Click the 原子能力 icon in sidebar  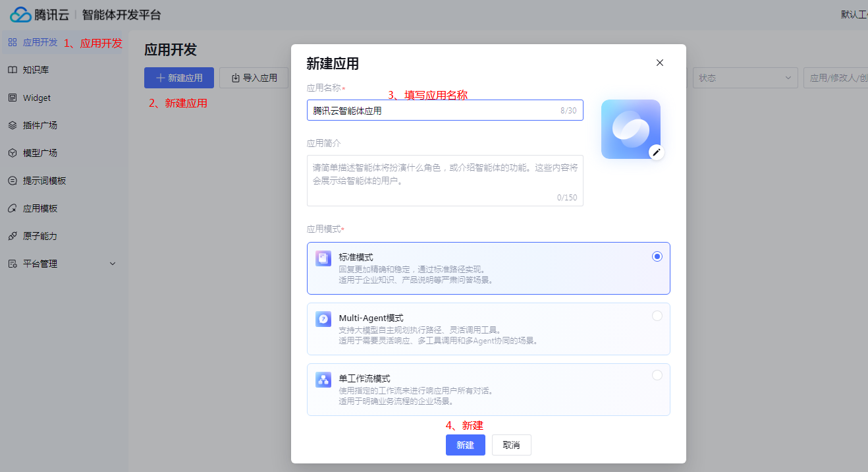pos(13,236)
